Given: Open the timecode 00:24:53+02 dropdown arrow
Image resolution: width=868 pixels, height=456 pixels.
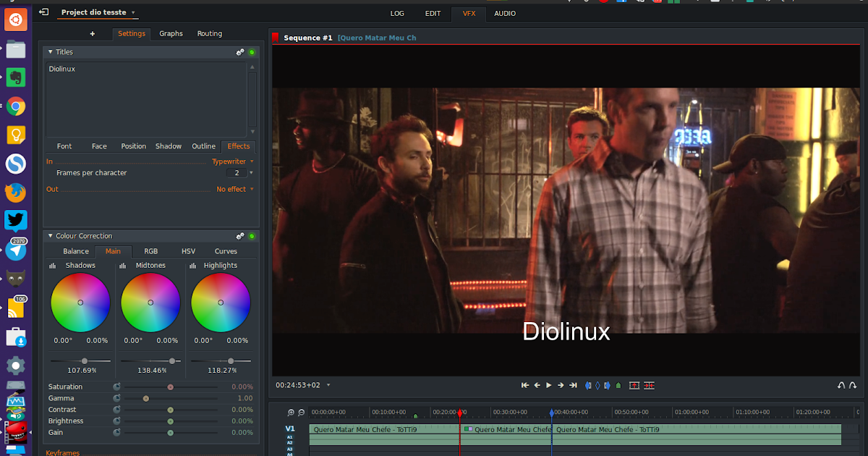Looking at the screenshot, I should pos(328,385).
